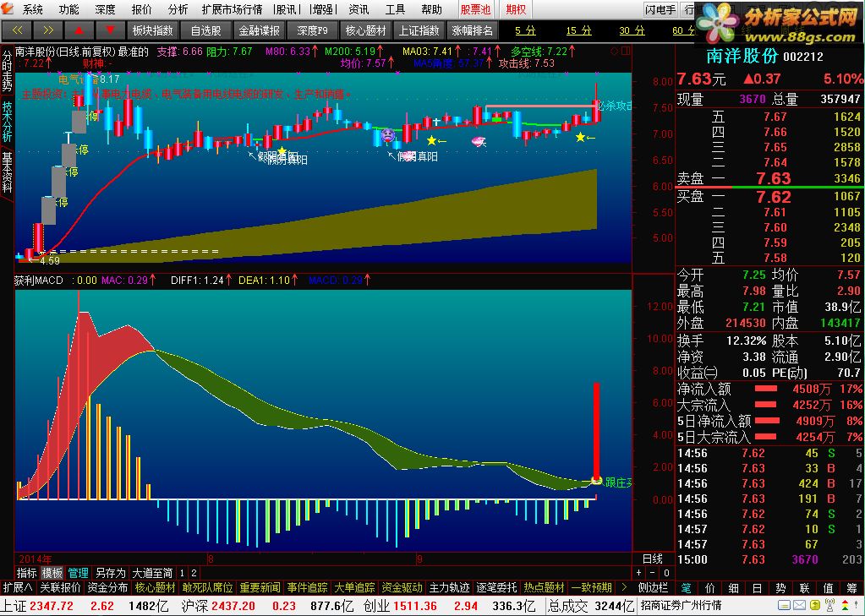Click the previous-stock double left arrow button

tap(17, 30)
